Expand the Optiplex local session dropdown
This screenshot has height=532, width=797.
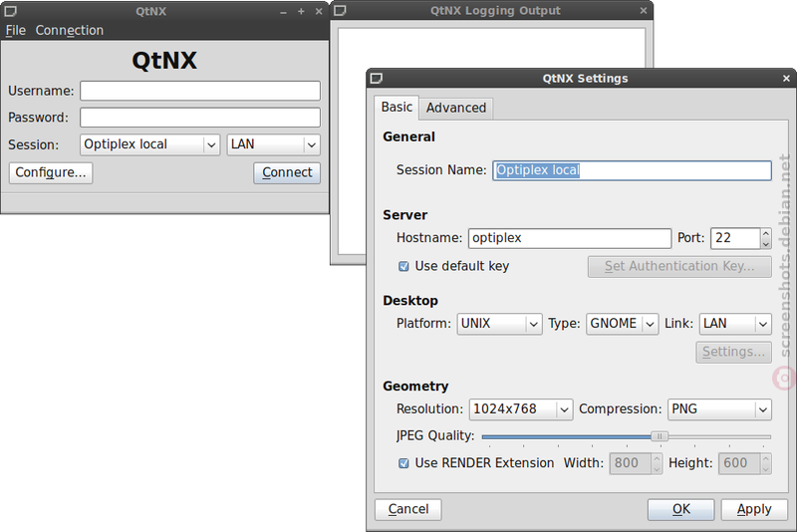(150, 144)
